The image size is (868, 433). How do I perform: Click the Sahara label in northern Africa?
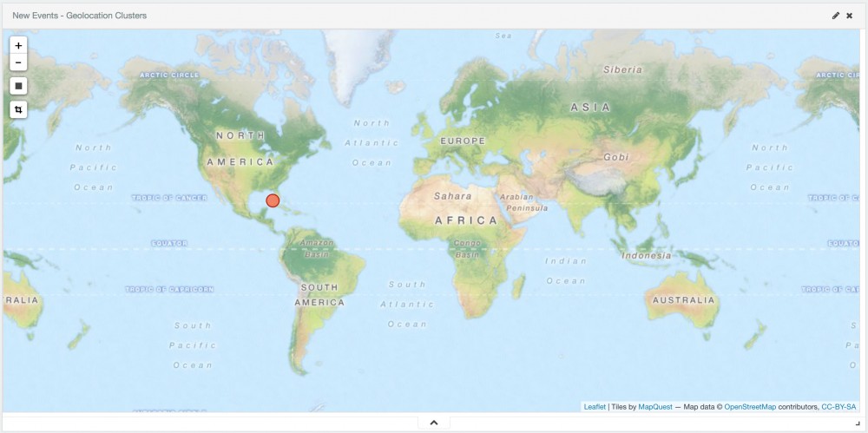pyautogui.click(x=452, y=196)
